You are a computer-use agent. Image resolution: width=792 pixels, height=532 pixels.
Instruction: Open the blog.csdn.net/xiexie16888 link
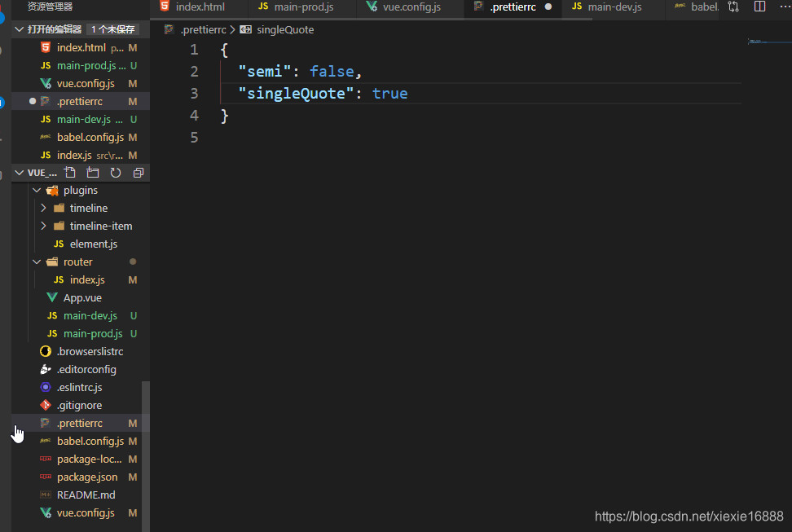(x=687, y=516)
